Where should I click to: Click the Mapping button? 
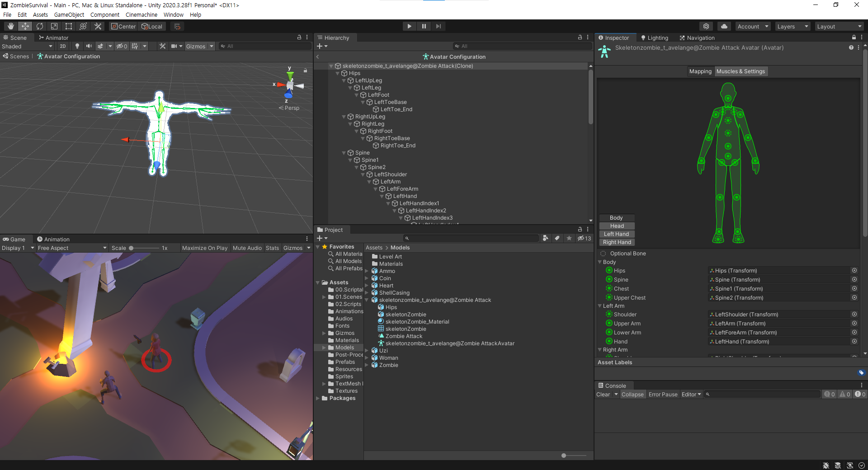pos(700,71)
